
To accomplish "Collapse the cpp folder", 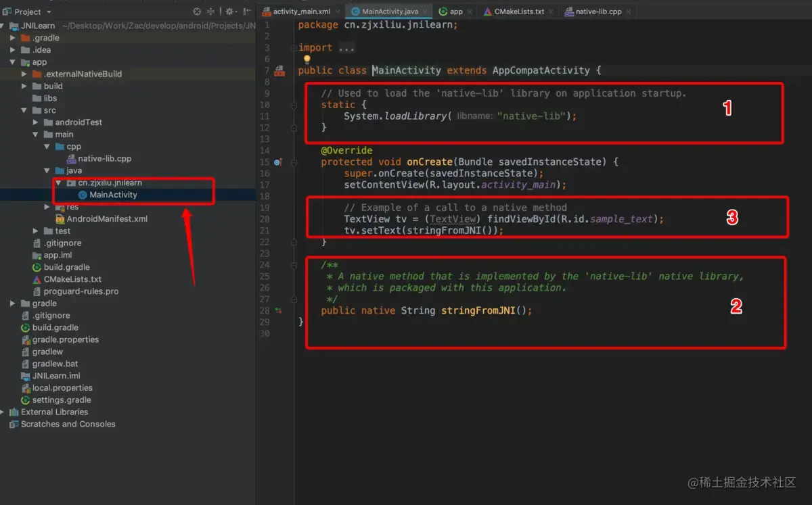I will (47, 147).
